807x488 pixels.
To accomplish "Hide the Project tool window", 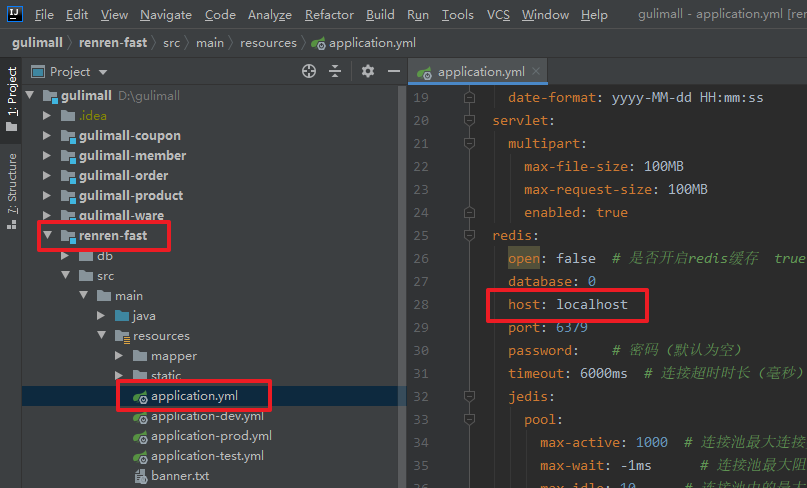I will (x=394, y=71).
